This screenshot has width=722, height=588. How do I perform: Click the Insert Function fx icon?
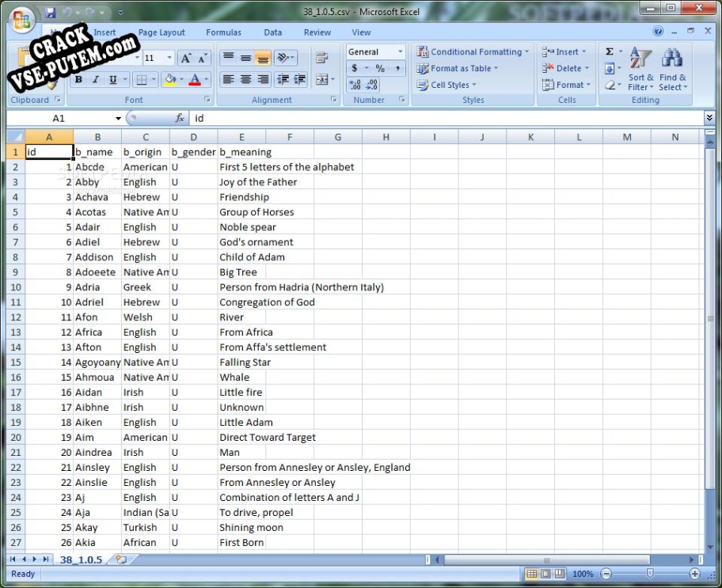pos(180,119)
